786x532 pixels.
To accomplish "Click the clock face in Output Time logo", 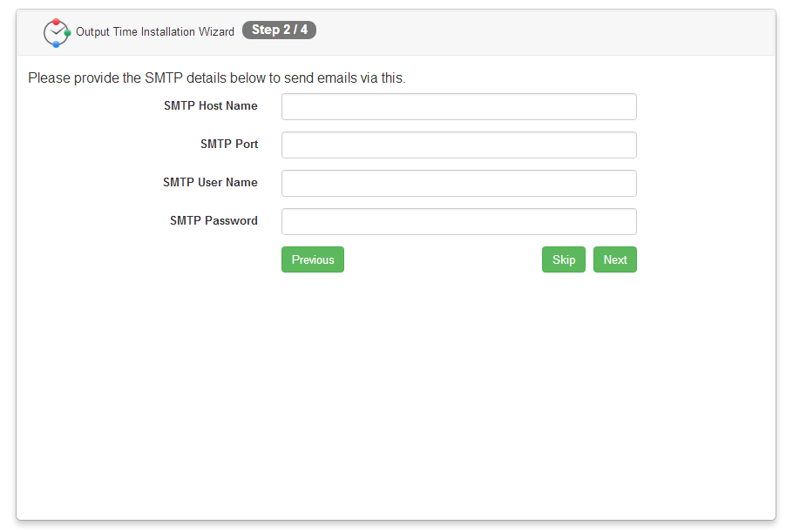I will point(56,33).
